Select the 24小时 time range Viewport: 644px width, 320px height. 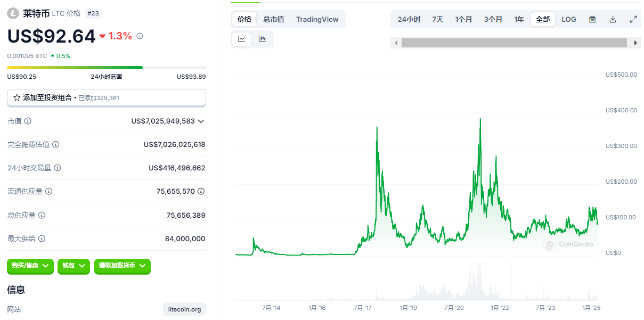409,19
